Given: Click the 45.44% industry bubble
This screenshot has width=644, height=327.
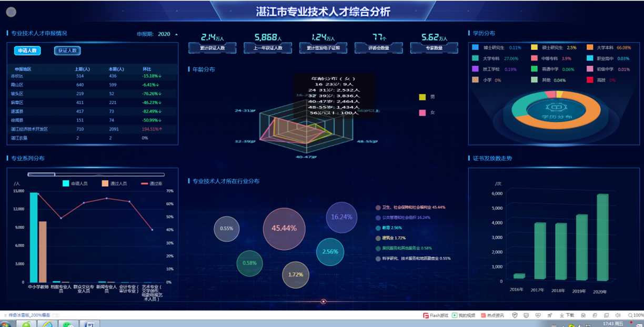Looking at the screenshot, I should click(284, 229).
